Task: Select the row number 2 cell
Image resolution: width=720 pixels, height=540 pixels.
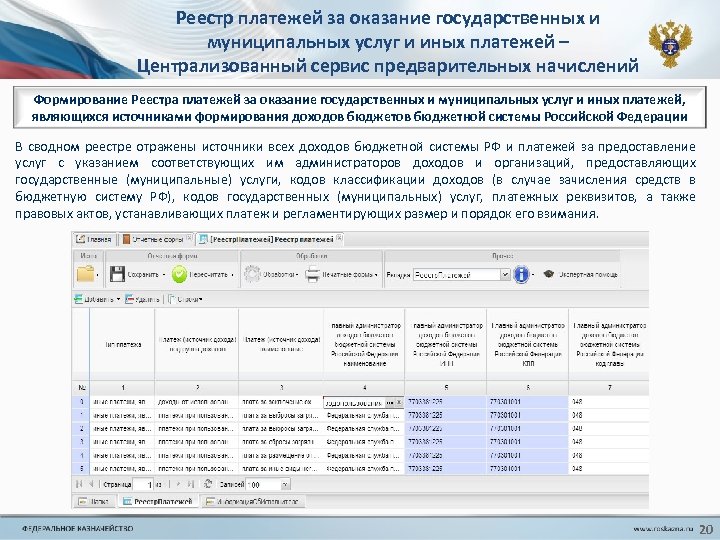Action: (x=81, y=428)
